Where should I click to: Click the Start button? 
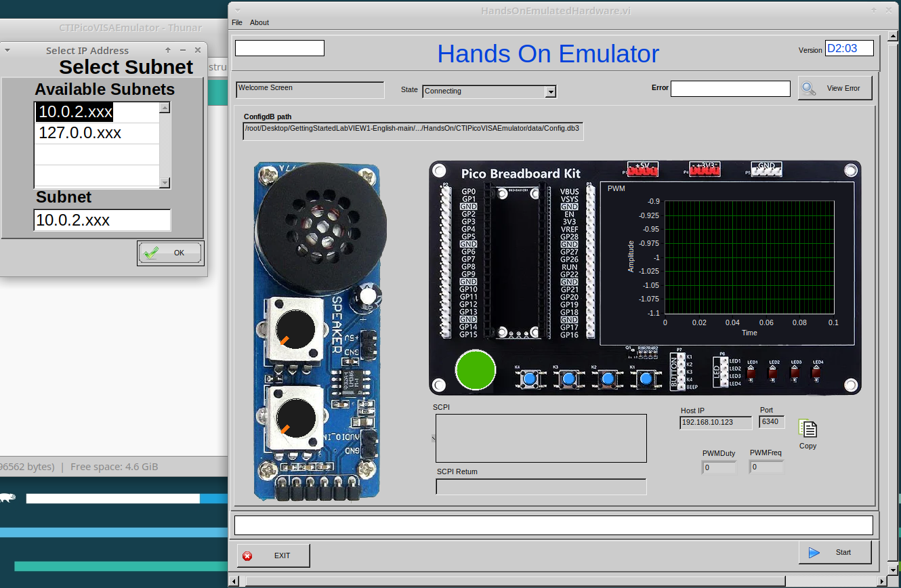coord(835,552)
